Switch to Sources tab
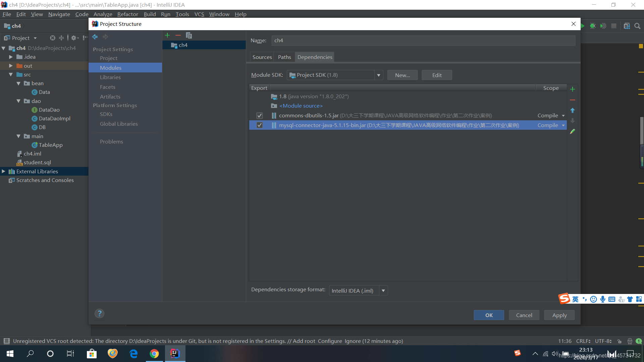The width and height of the screenshot is (644, 362). (x=262, y=57)
